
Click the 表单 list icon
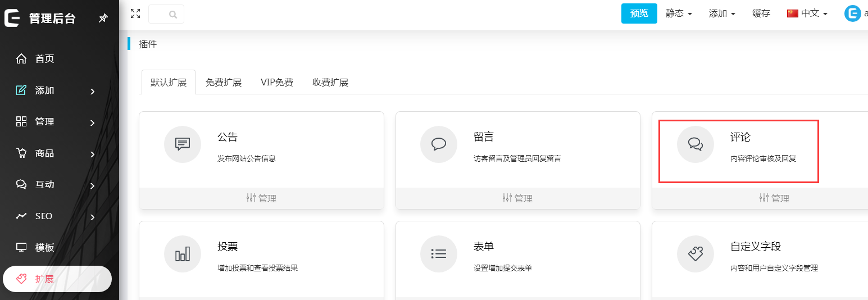click(x=438, y=254)
